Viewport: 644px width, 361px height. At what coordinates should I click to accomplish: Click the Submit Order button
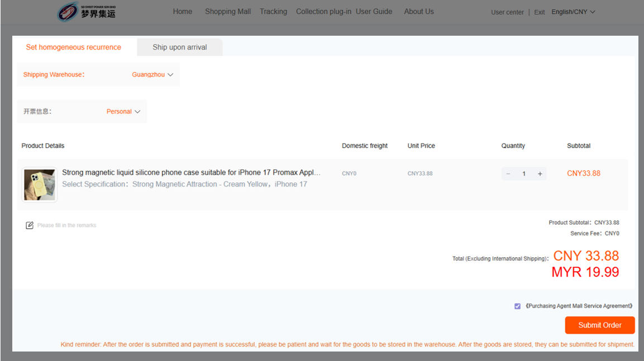pyautogui.click(x=600, y=325)
